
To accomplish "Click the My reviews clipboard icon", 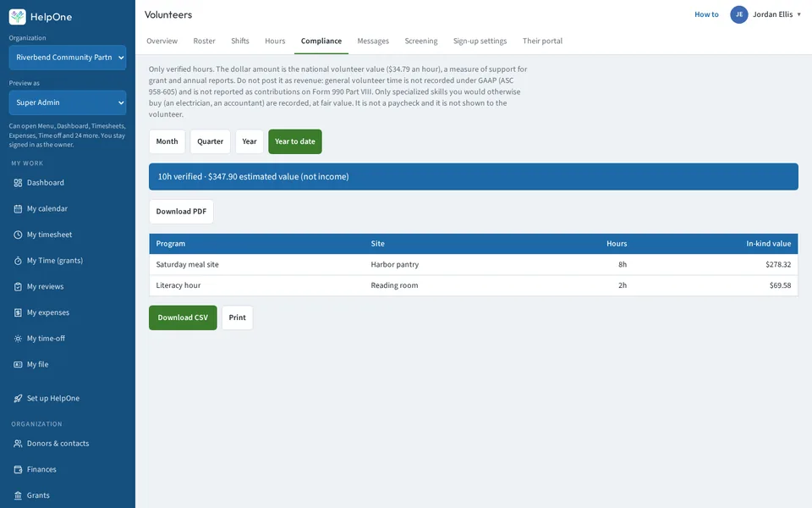I will 18,287.
